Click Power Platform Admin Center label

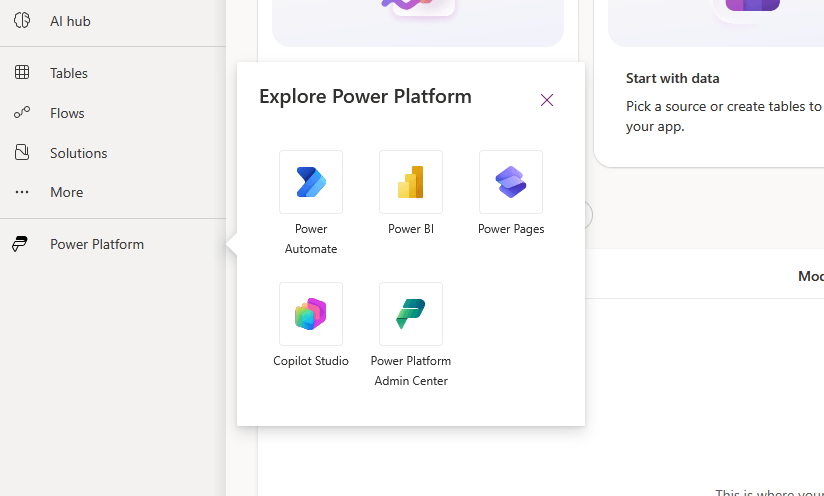[x=411, y=370]
